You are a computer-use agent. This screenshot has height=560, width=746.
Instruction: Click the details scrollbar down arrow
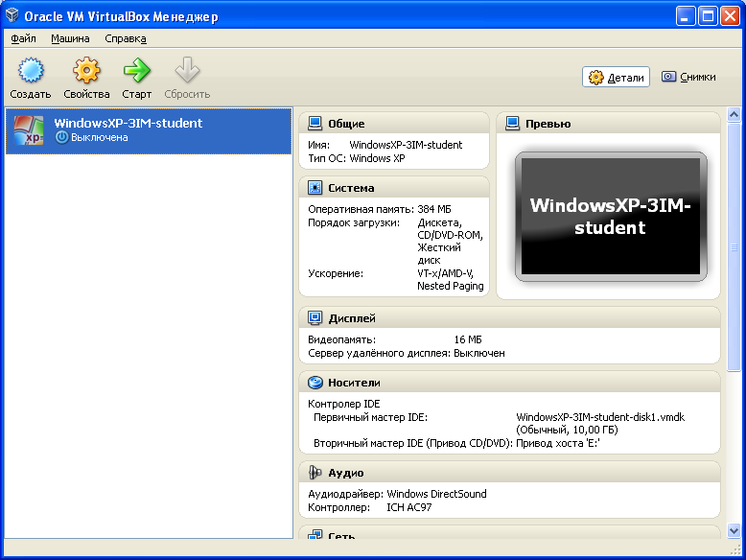734,530
